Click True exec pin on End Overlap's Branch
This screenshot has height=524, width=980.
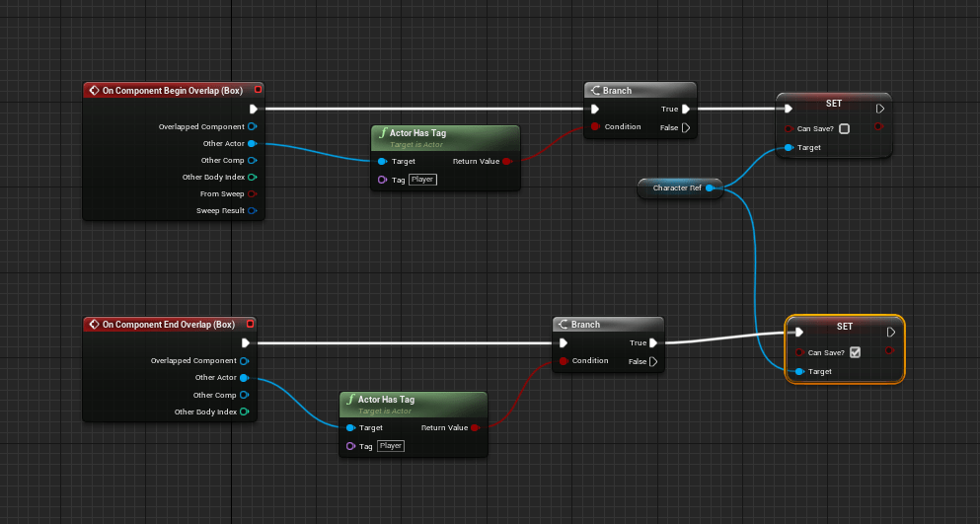coord(652,343)
